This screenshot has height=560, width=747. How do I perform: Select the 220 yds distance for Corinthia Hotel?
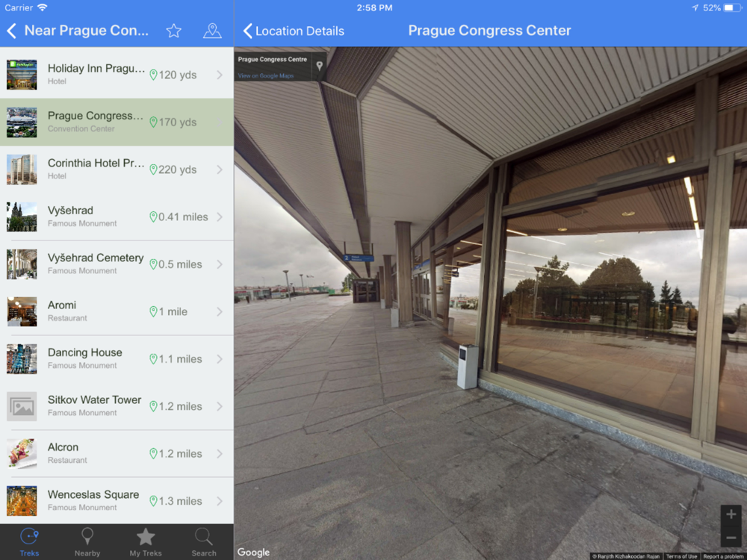(173, 169)
